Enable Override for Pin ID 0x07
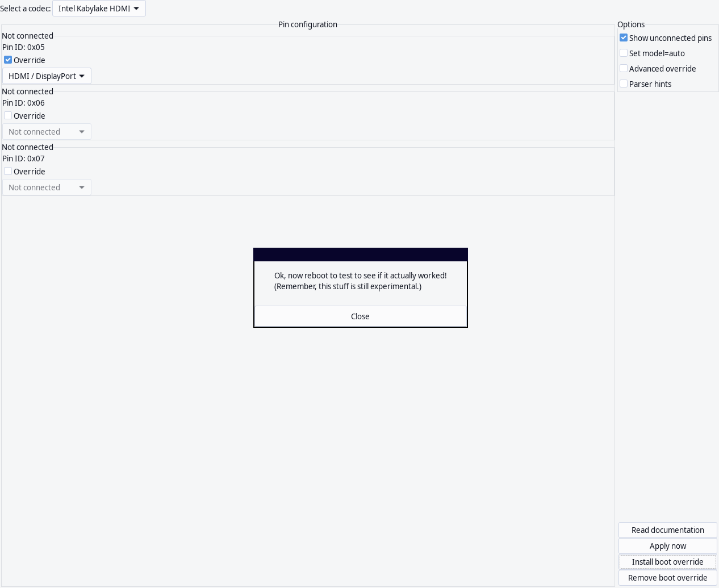 coord(8,172)
